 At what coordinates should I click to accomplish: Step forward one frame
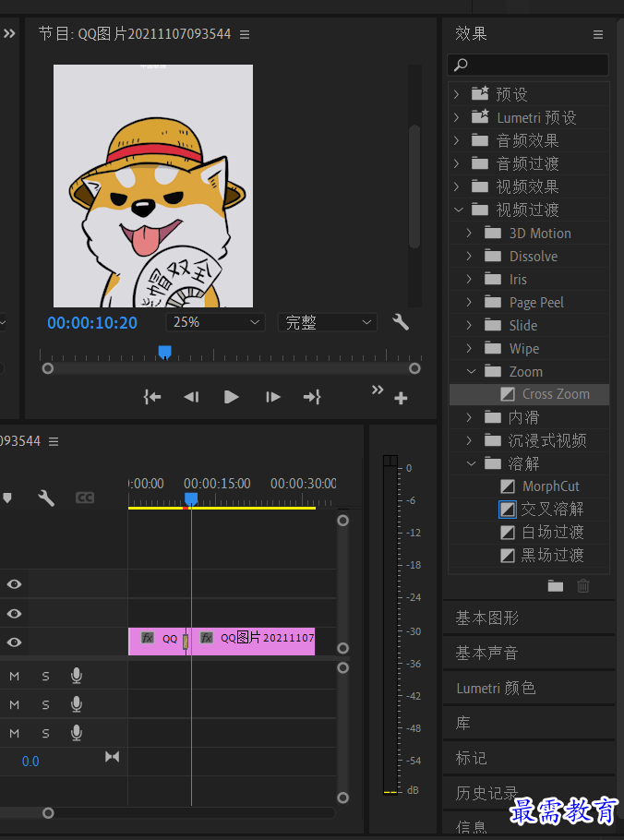272,397
